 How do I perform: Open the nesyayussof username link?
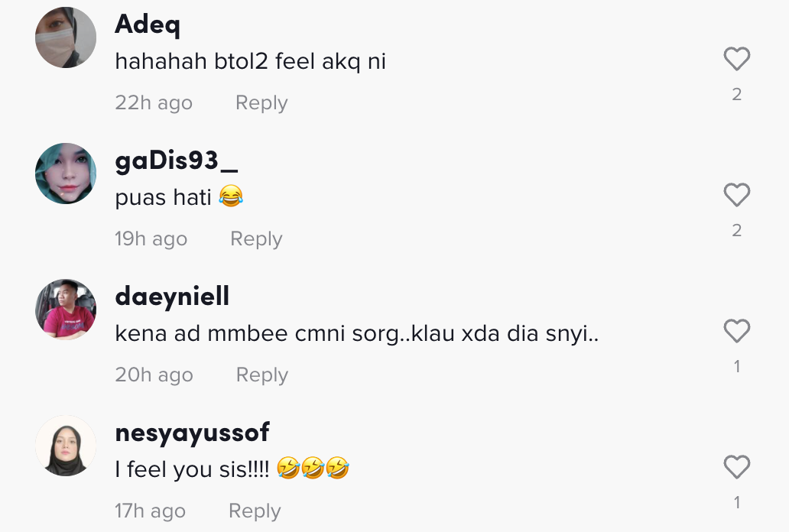(192, 433)
